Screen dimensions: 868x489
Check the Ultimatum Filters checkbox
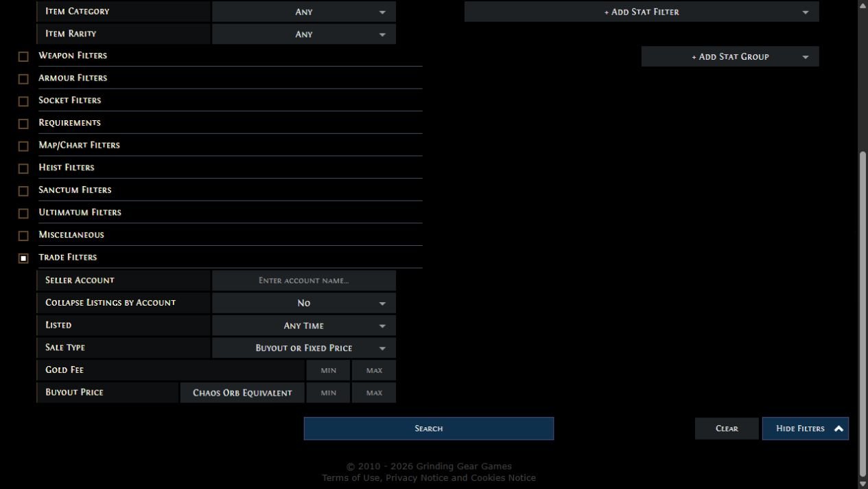[x=23, y=214]
